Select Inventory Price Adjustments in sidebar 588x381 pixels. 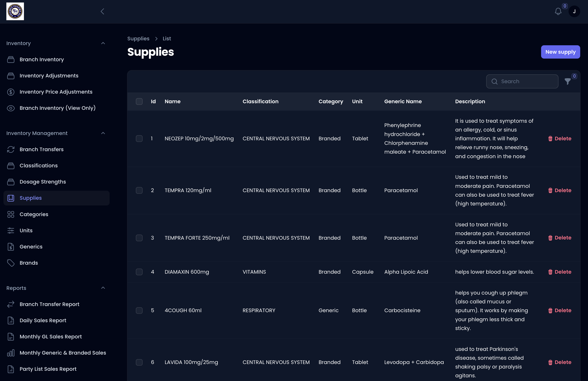pyautogui.click(x=56, y=92)
